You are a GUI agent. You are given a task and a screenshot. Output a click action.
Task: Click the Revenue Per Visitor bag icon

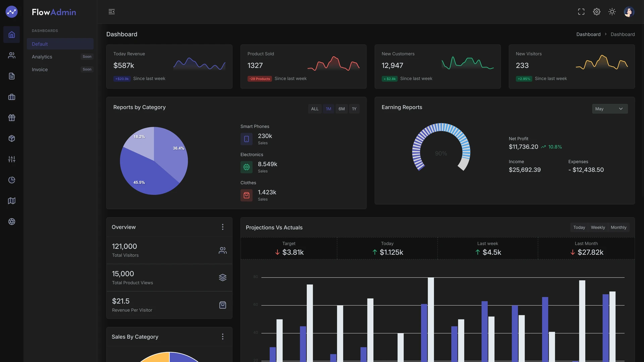point(223,305)
